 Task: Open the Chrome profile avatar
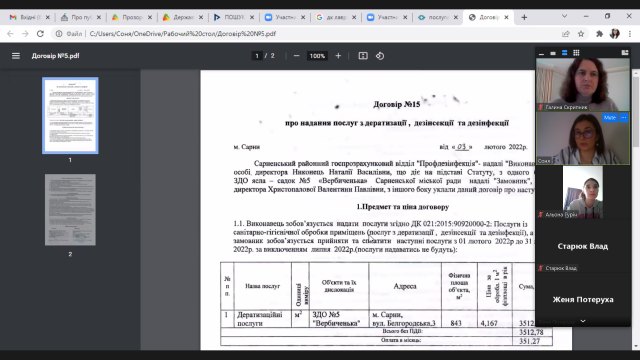(x=615, y=34)
